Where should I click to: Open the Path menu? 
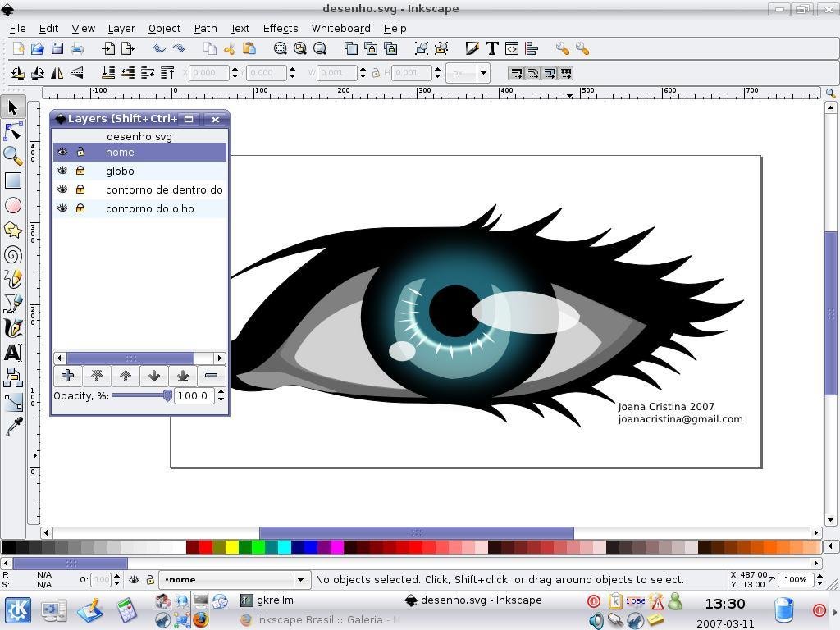coord(206,29)
